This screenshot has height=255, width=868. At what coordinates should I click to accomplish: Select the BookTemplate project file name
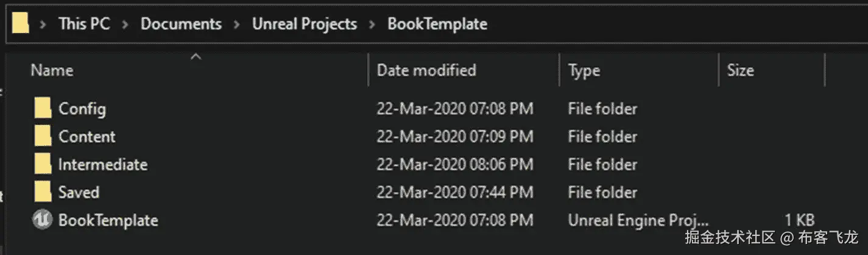coord(108,220)
